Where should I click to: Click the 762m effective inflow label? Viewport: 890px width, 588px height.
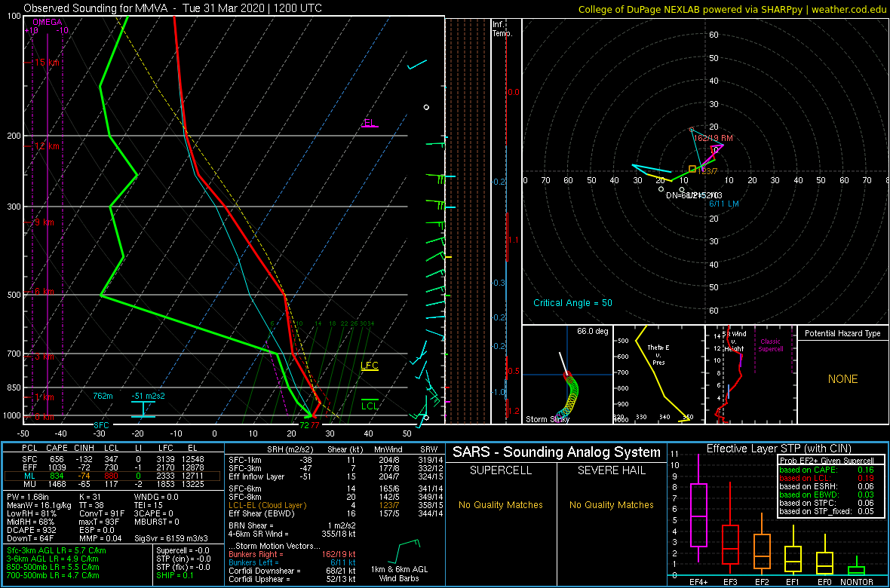[103, 396]
